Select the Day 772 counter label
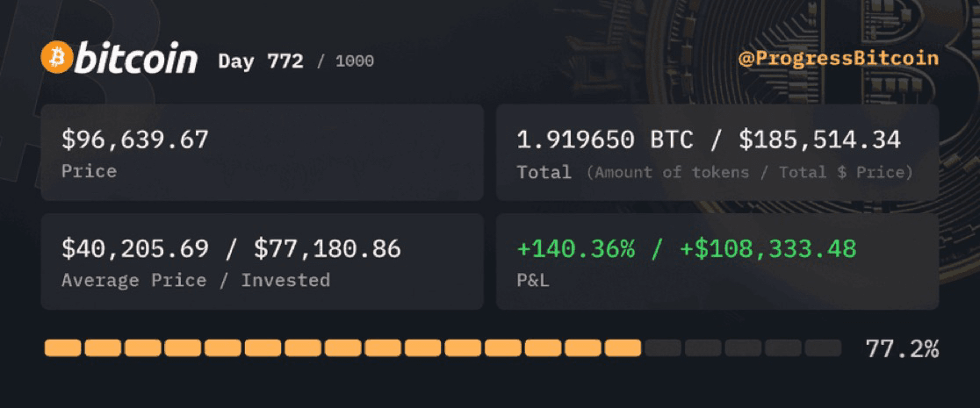Image resolution: width=980 pixels, height=408 pixels. (x=261, y=61)
